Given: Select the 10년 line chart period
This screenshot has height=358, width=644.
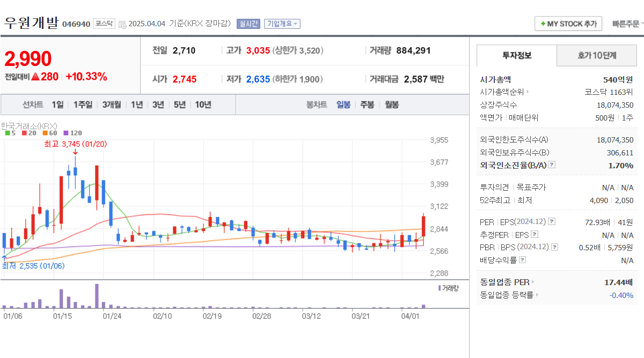Looking at the screenshot, I should point(203,105).
